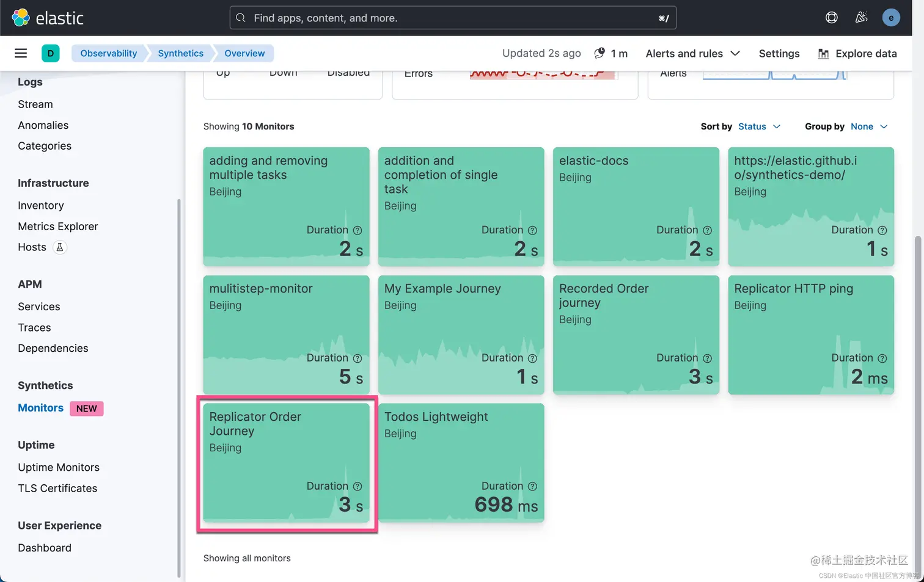
Task: Open the elastic-docs monitor card
Action: [636, 206]
